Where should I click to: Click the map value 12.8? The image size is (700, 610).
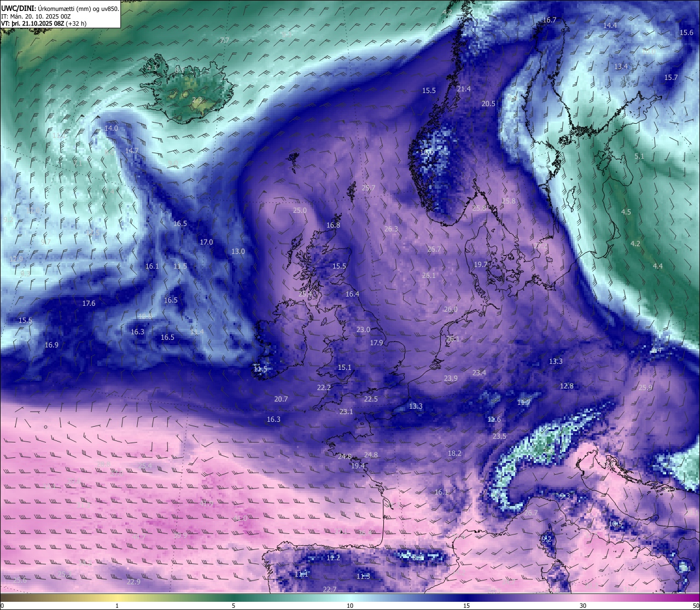(x=567, y=386)
